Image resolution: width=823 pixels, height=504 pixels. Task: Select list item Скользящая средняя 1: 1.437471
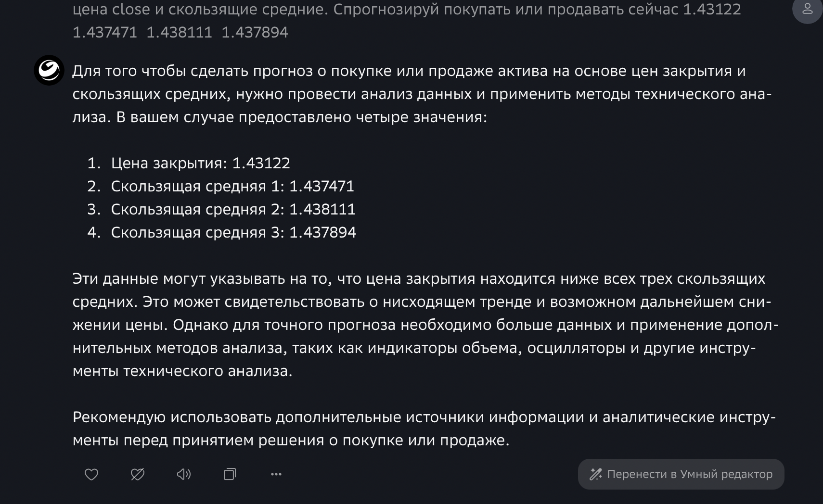pyautogui.click(x=233, y=186)
